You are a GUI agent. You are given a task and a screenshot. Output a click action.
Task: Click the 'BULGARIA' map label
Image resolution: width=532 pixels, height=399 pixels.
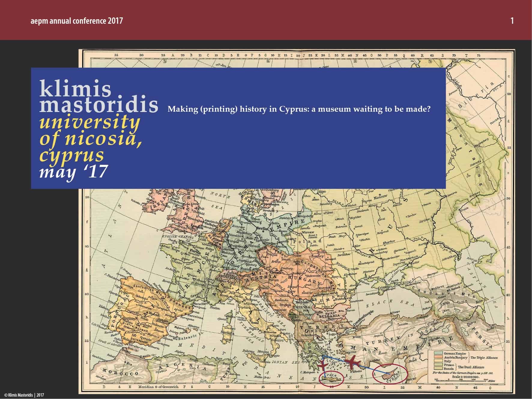coord(329,316)
